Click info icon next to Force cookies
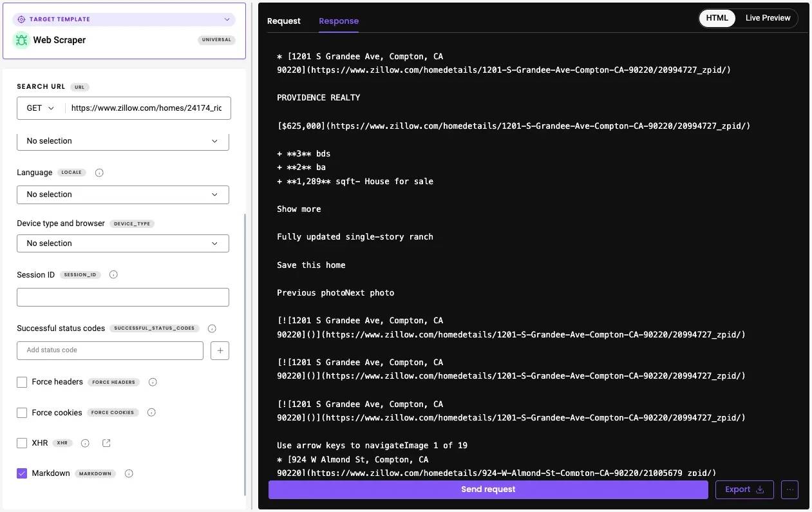The image size is (812, 512). click(151, 413)
